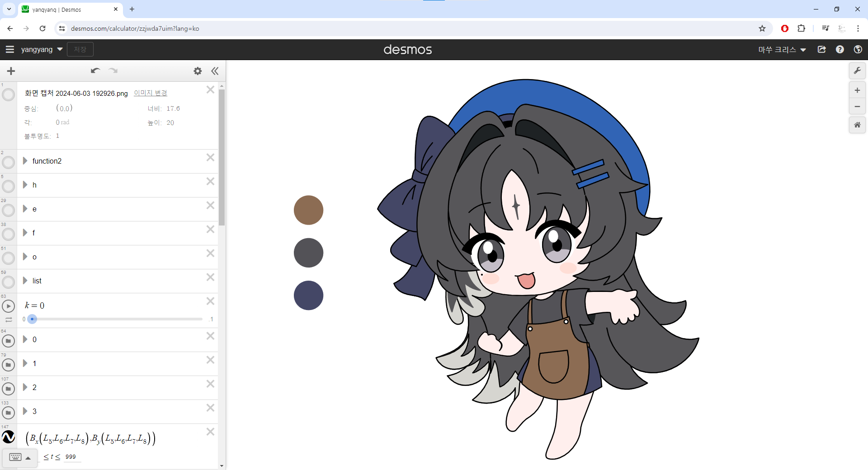Image resolution: width=868 pixels, height=470 pixels.
Task: Click the 저장 save button
Action: (x=80, y=49)
